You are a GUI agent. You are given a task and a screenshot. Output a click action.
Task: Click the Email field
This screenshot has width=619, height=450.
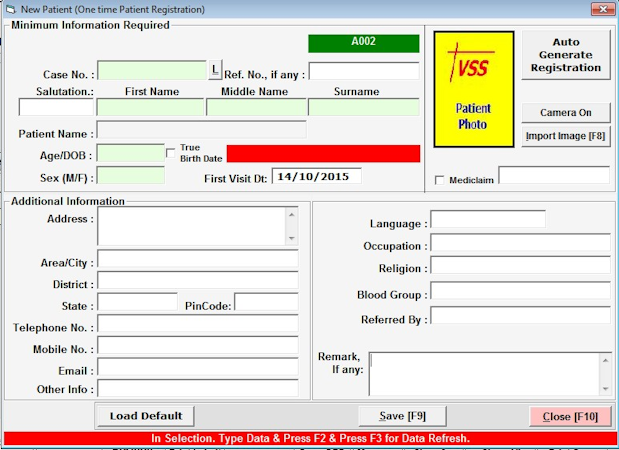point(198,367)
